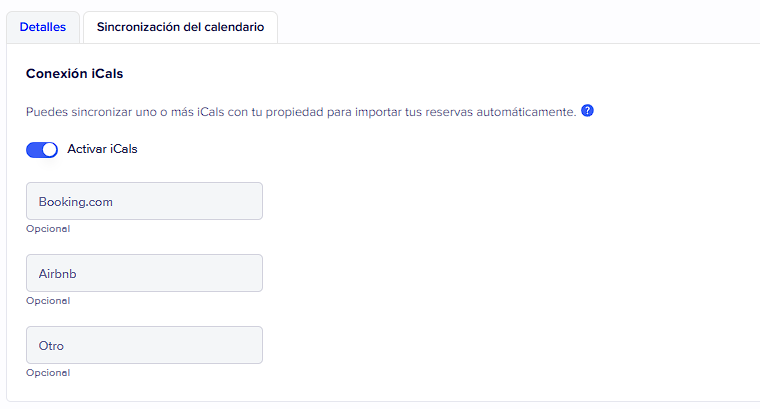Click into the Airbnb iCal field

(x=144, y=273)
